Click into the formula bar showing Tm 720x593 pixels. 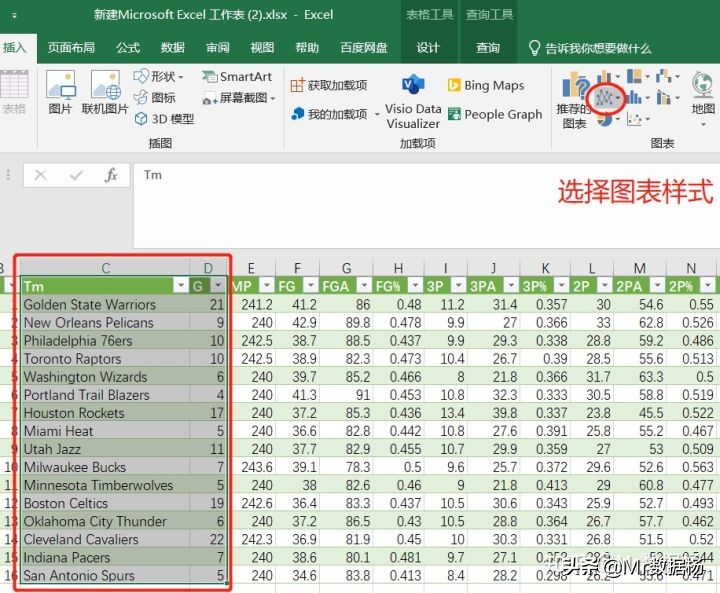click(427, 205)
